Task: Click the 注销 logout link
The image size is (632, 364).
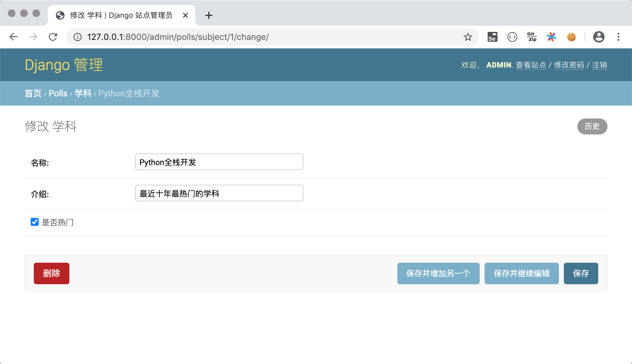Action: coord(599,65)
